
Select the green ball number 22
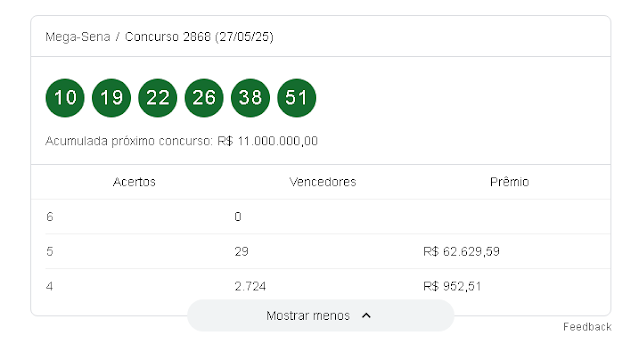click(x=158, y=98)
